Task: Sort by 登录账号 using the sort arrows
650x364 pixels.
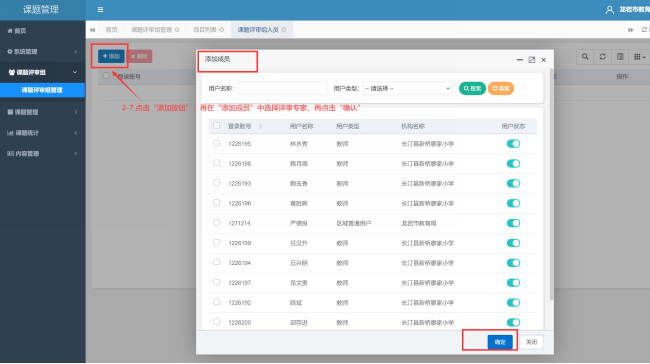Action: point(260,126)
